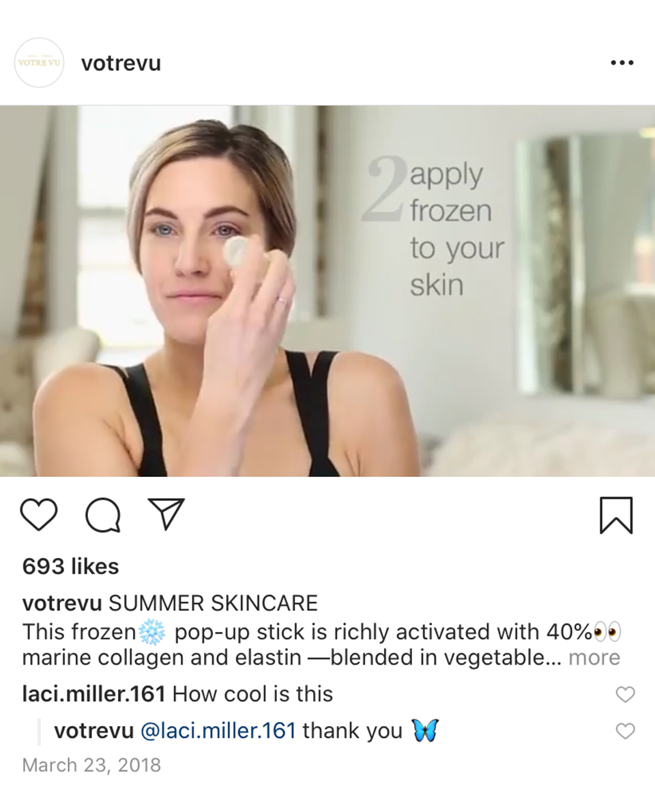The width and height of the screenshot is (655, 812).
Task: Open votrevu username in the post header
Action: click(x=121, y=63)
